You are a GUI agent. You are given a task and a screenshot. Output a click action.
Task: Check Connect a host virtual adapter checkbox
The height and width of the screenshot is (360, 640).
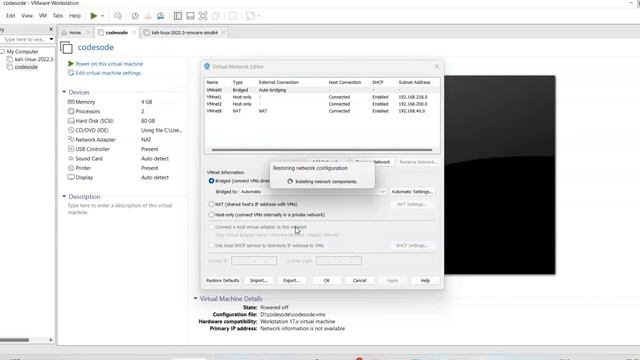[211, 227]
